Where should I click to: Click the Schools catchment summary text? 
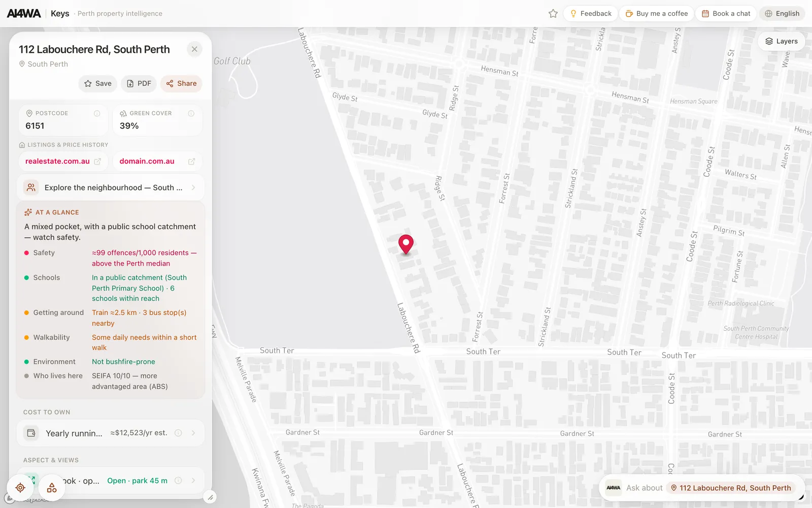(x=140, y=288)
